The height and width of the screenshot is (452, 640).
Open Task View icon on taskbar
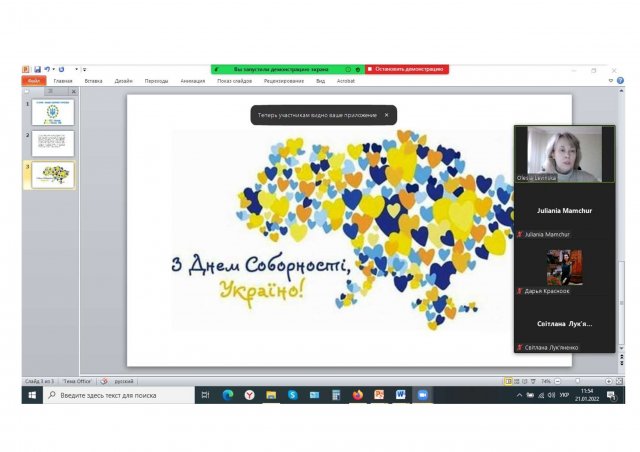(x=205, y=395)
